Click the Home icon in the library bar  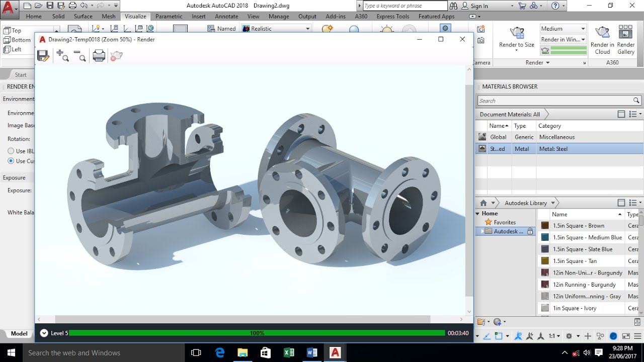[x=484, y=203]
